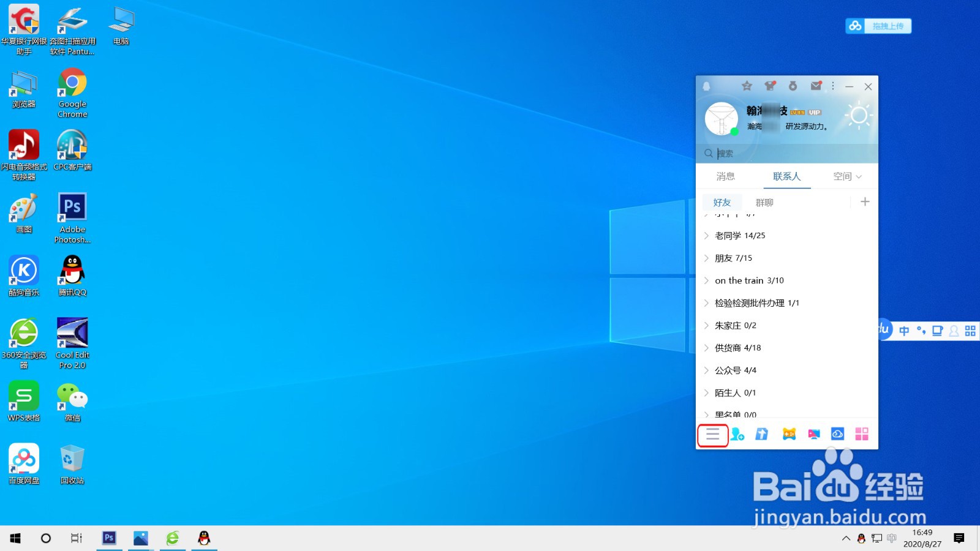Expand the 老同学 14/25 friend group
The width and height of the screenshot is (980, 551).
point(787,236)
